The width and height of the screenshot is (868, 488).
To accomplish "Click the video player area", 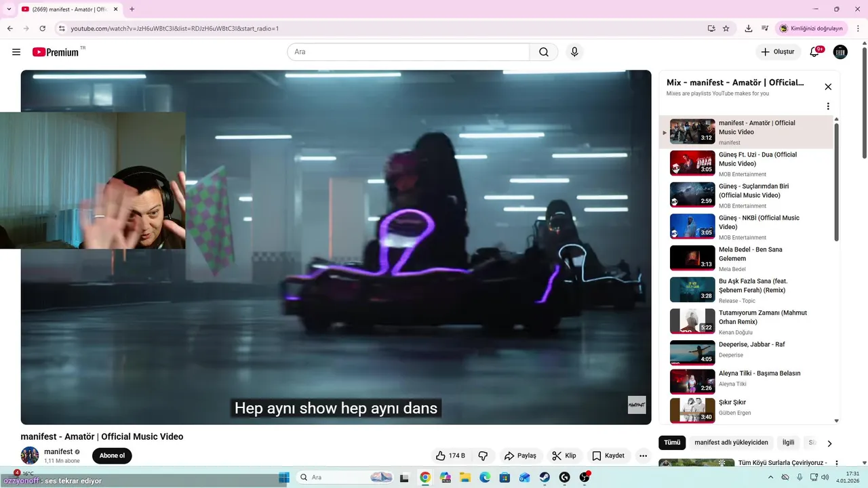I will pyautogui.click(x=336, y=247).
